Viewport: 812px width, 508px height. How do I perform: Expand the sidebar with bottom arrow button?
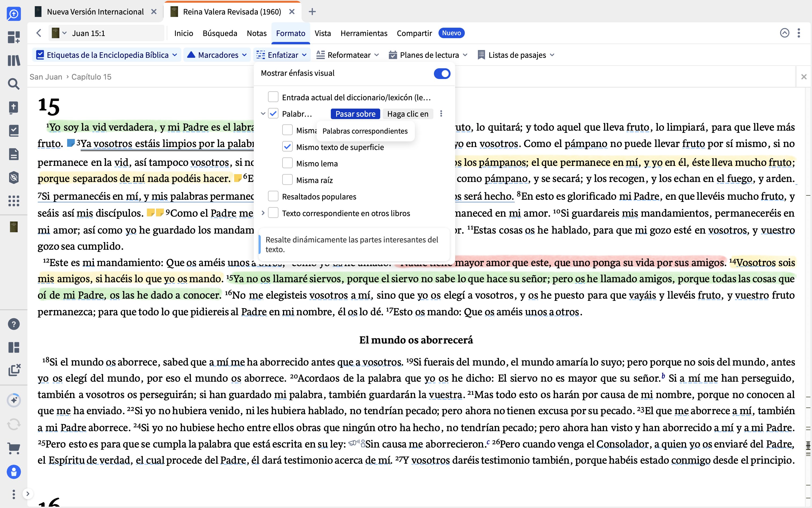click(28, 493)
